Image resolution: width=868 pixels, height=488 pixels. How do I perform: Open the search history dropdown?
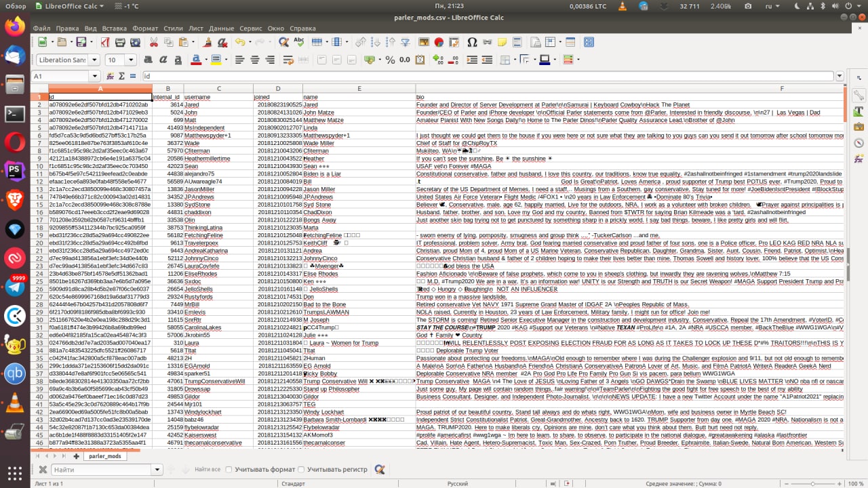(157, 469)
